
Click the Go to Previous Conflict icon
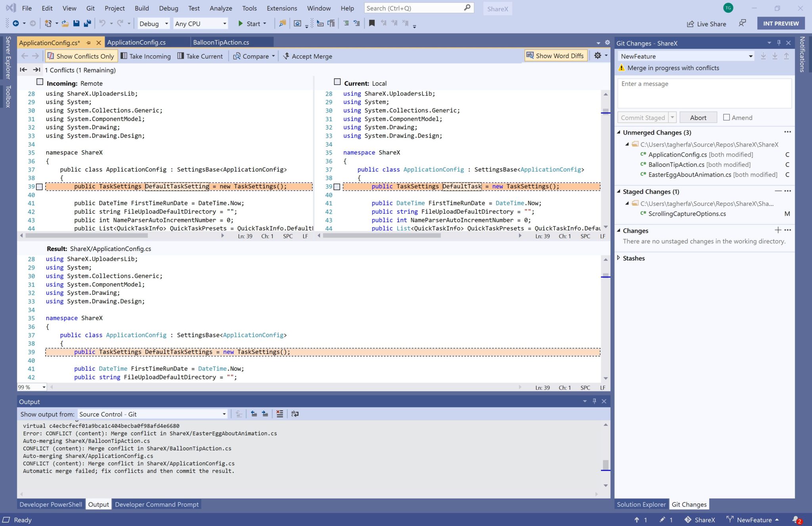23,70
